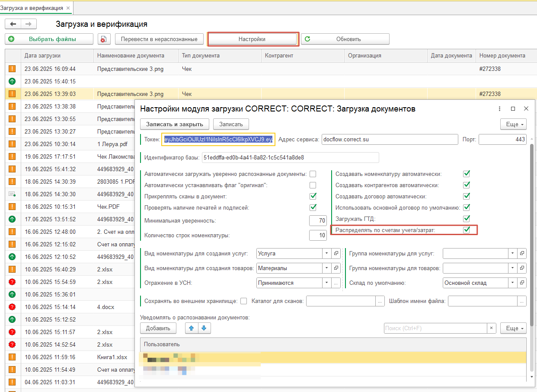This screenshot has height=392, width=537.
Task: Go back with the left arrow
Action: pos(13,24)
